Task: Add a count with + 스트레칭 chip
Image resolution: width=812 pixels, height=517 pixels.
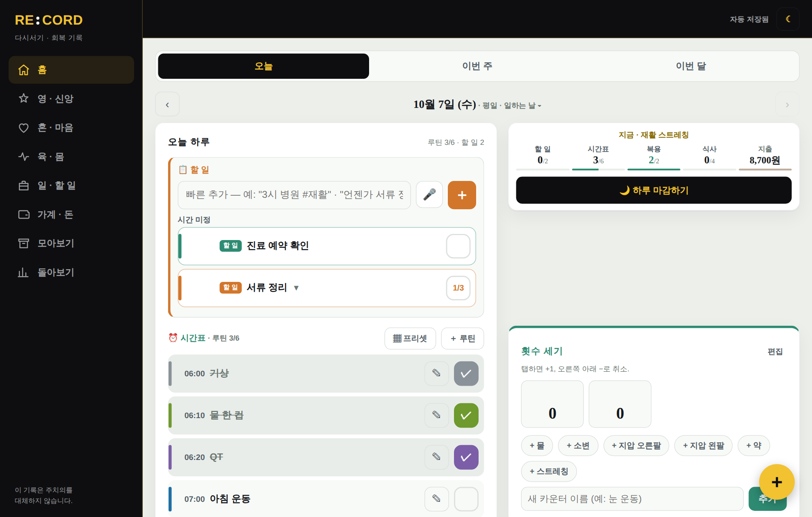Action: coord(549,471)
